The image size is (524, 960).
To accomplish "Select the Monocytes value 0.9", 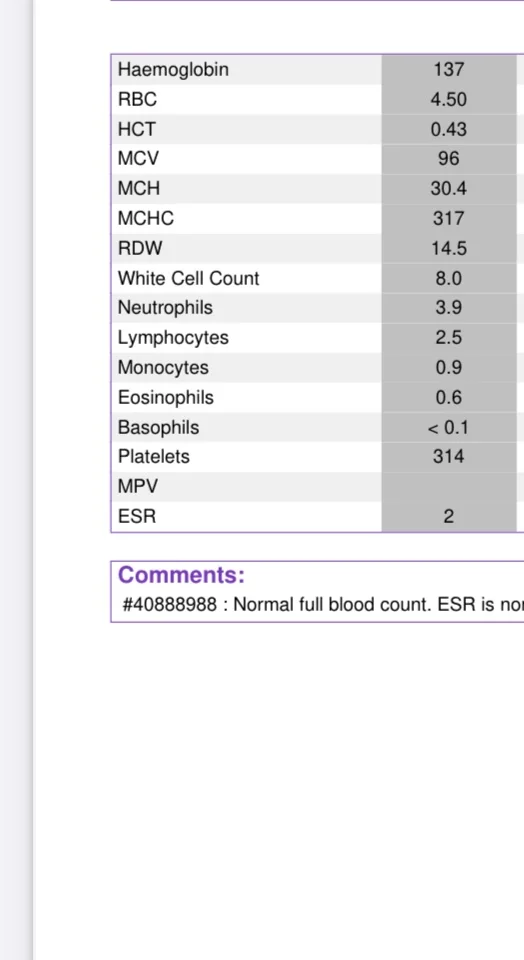I will [448, 367].
